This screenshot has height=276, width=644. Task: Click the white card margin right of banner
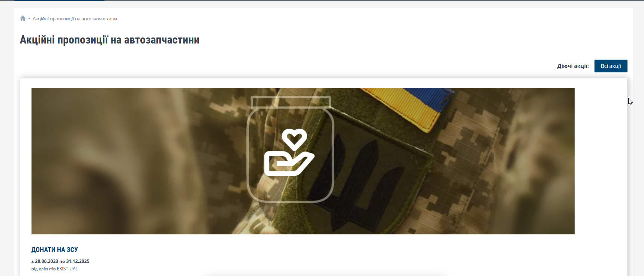[600, 161]
